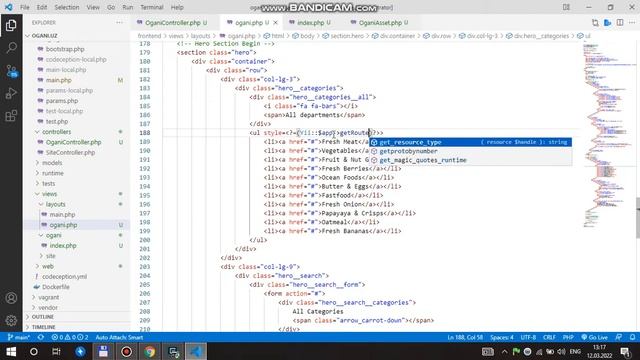Switch to OganiAsset.php tab
640x360 pixels.
point(380,23)
